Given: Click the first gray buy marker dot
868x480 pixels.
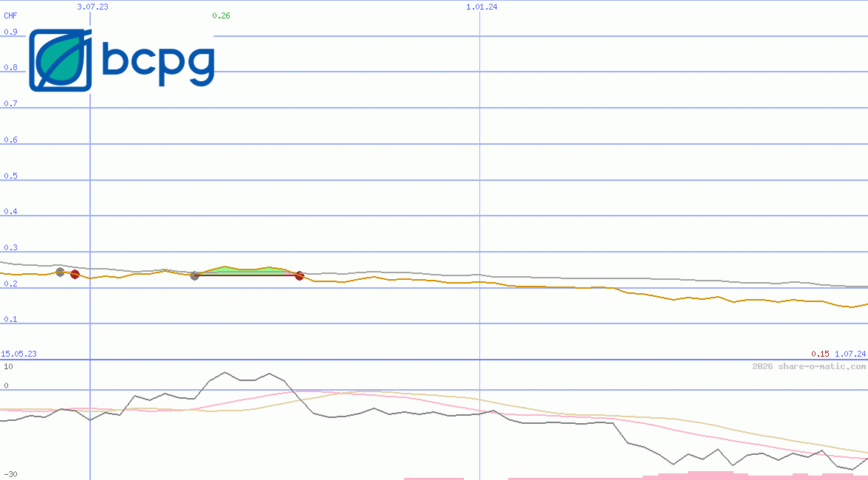Looking at the screenshot, I should coord(61,272).
